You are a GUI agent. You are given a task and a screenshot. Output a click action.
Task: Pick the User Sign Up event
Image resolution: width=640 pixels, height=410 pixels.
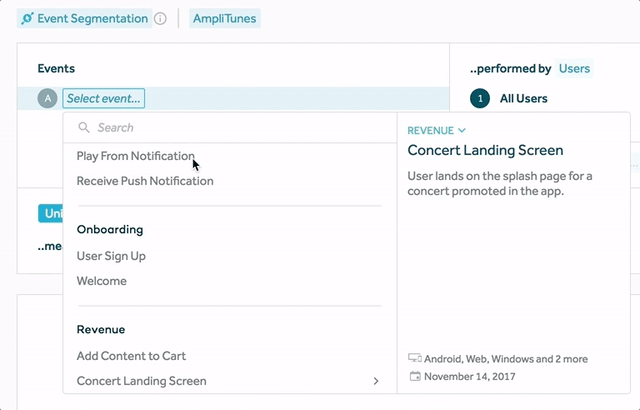[111, 256]
